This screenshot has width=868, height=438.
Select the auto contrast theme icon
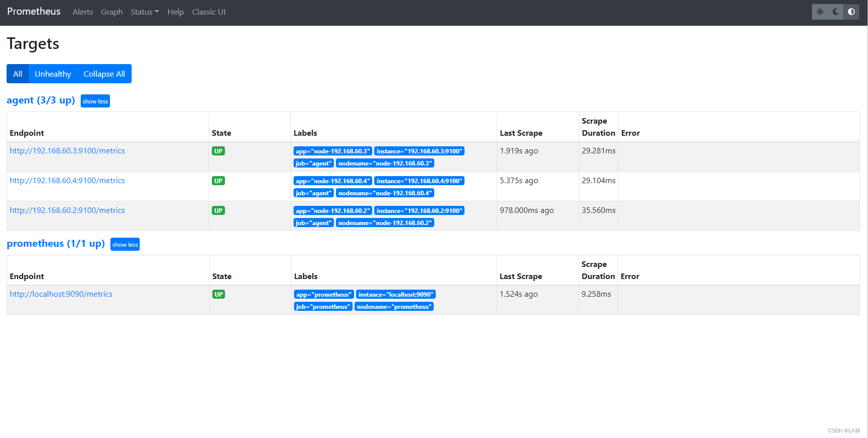[x=851, y=12]
